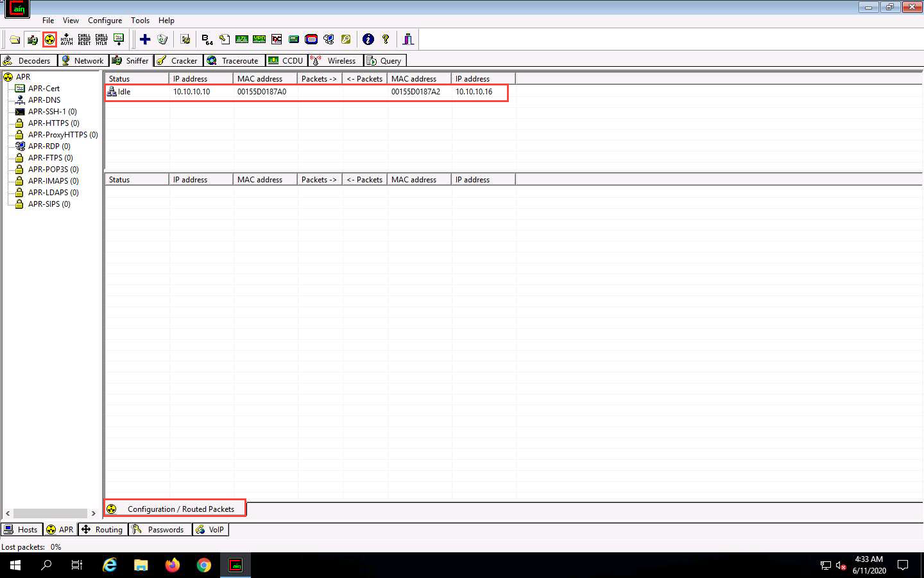Open the VNC password decoder icon
The height and width of the screenshot is (578, 924).
coord(277,40)
